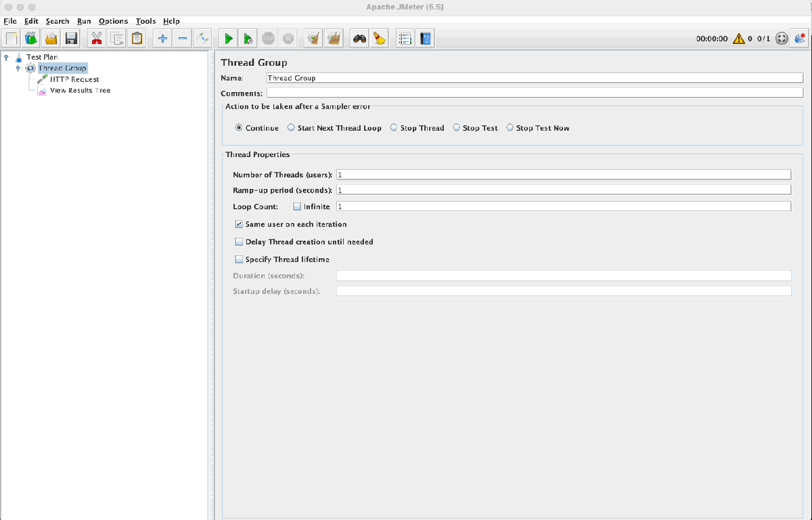Choose the Stop Test Now option
Image resolution: width=812 pixels, height=520 pixels.
538,128
